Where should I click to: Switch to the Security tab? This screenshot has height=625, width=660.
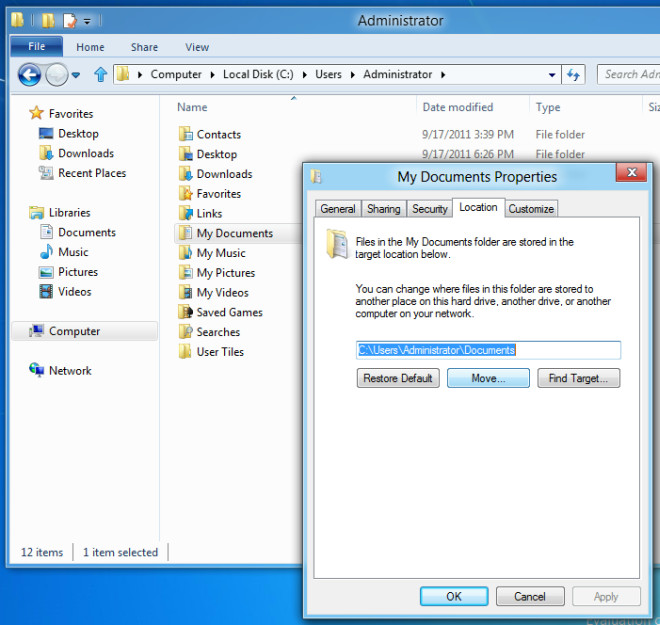(x=429, y=209)
